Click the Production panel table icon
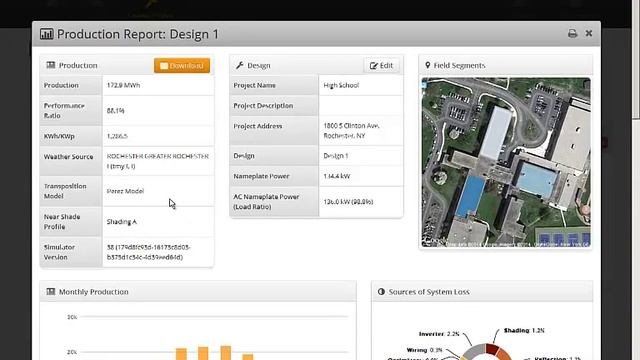The height and width of the screenshot is (360, 640). [51, 65]
